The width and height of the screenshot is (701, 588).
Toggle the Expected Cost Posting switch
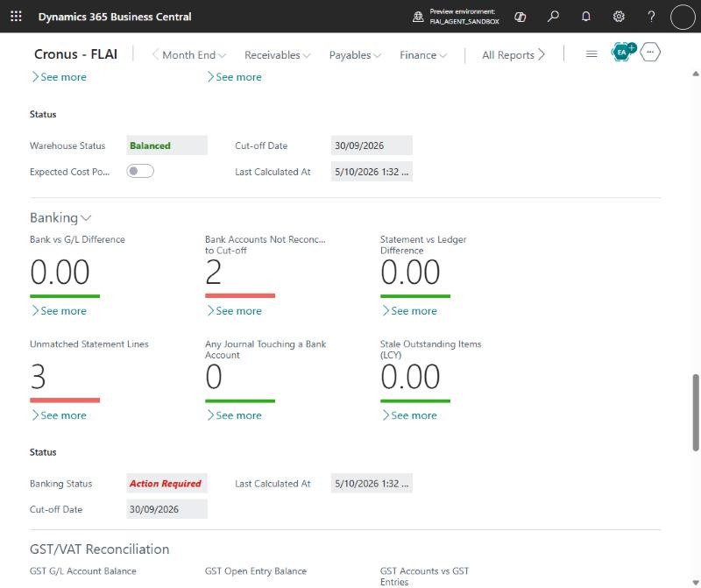[x=140, y=171]
